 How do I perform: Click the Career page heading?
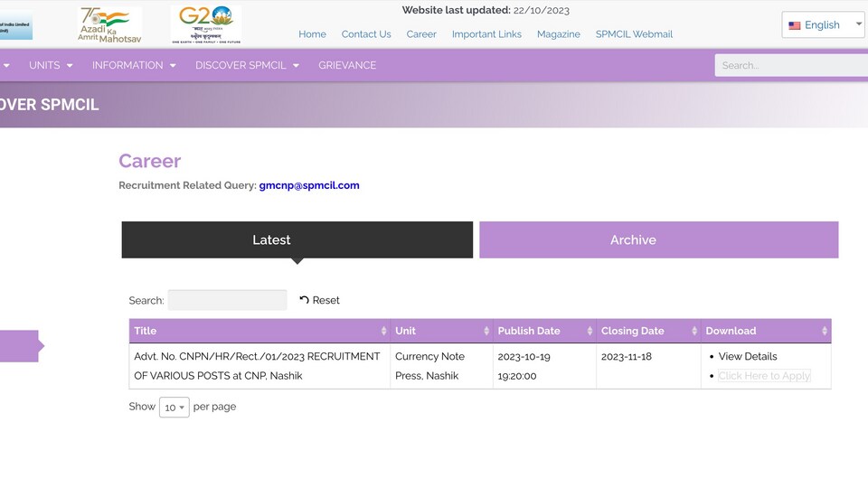click(149, 161)
